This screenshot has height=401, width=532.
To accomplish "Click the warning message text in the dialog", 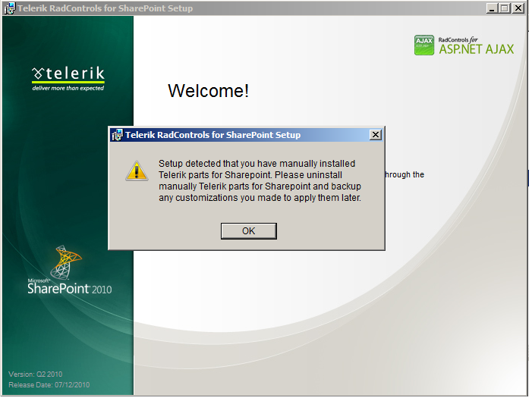I will click(260, 180).
